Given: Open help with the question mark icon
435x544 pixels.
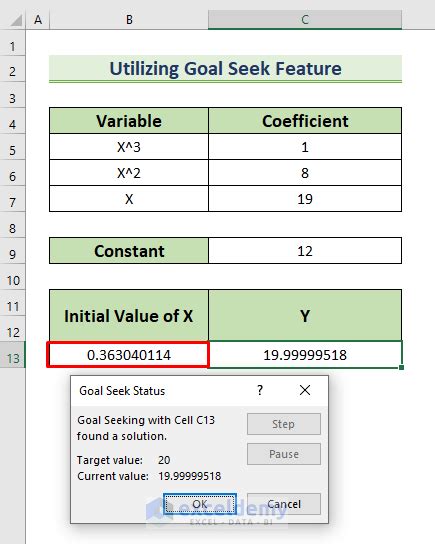Looking at the screenshot, I should point(260,390).
